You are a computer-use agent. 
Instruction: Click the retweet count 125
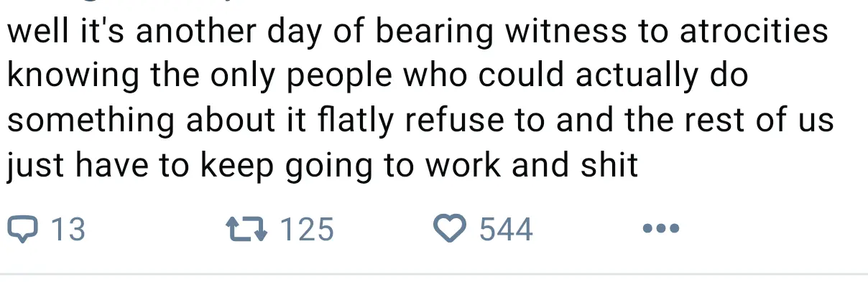pyautogui.click(x=307, y=230)
